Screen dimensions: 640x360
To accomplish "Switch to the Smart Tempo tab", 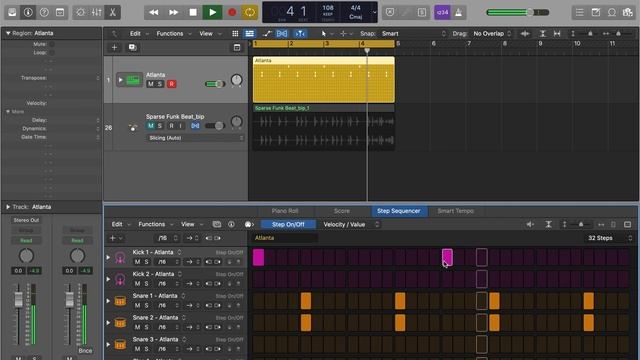I will [x=456, y=211].
